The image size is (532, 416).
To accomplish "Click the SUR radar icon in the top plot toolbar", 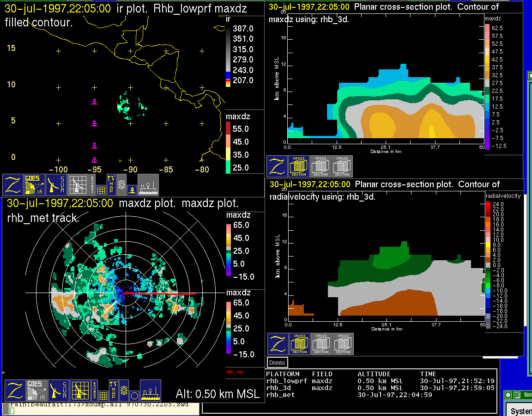I will pos(57,185).
